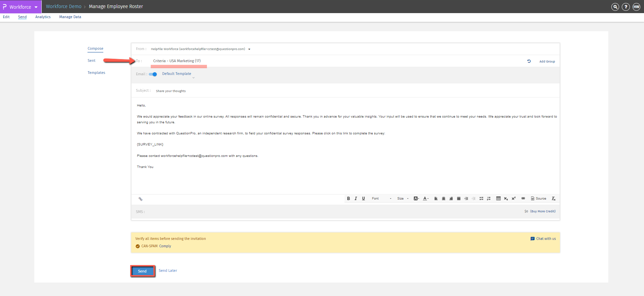
Task: Align text left
Action: 436,199
